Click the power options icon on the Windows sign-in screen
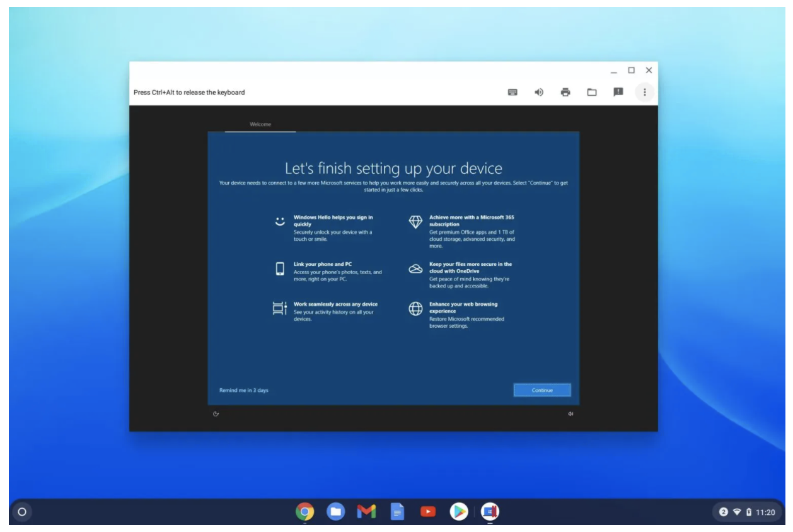The width and height of the screenshot is (793, 532). [216, 413]
